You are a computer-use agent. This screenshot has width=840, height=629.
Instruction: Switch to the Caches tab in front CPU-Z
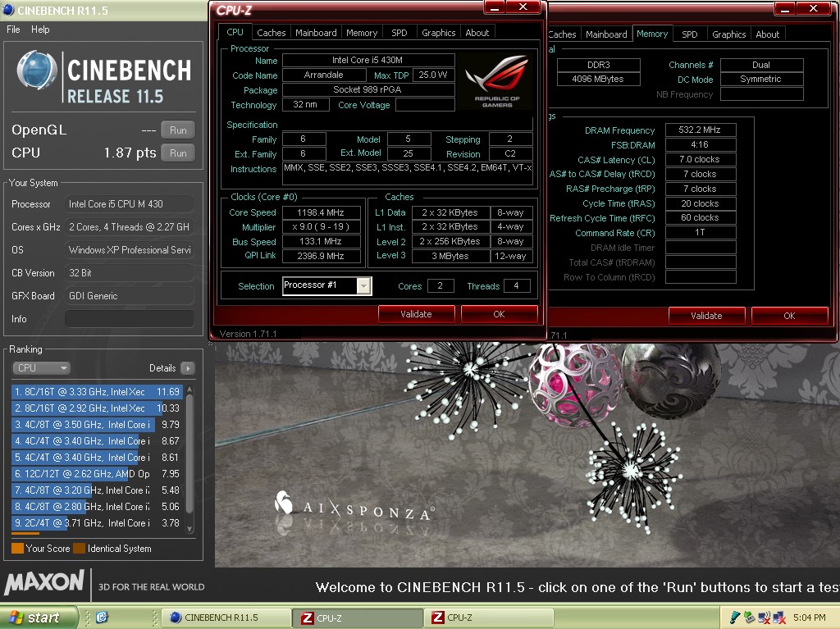pos(271,33)
